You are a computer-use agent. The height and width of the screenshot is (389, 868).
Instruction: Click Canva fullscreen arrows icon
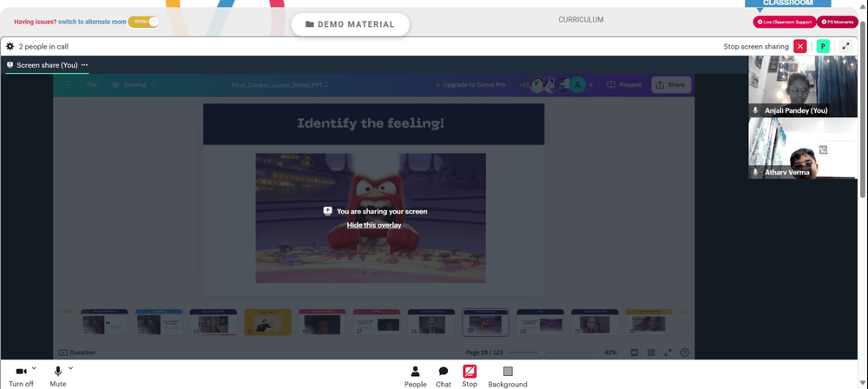pos(668,353)
